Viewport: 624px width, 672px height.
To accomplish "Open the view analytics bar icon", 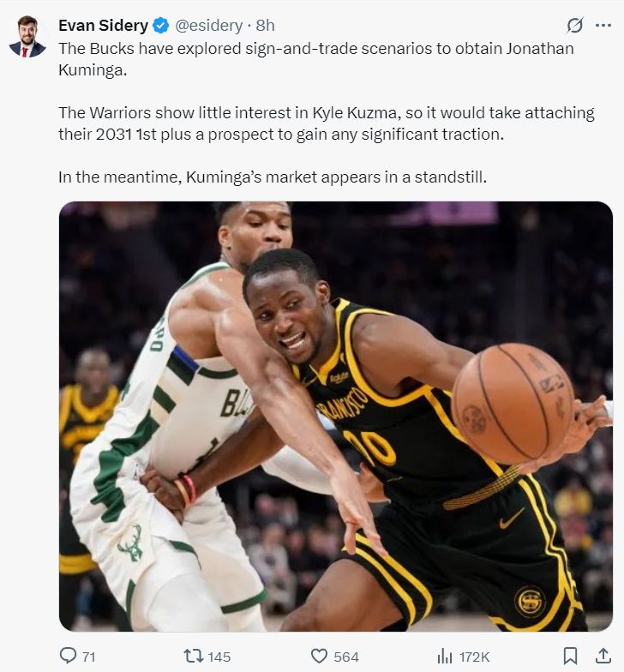I will point(444,657).
